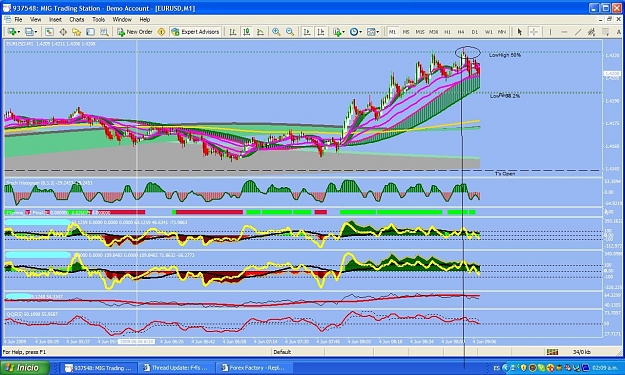The width and height of the screenshot is (625, 375).
Task: Zoom in on the chart
Action: pyautogui.click(x=276, y=32)
